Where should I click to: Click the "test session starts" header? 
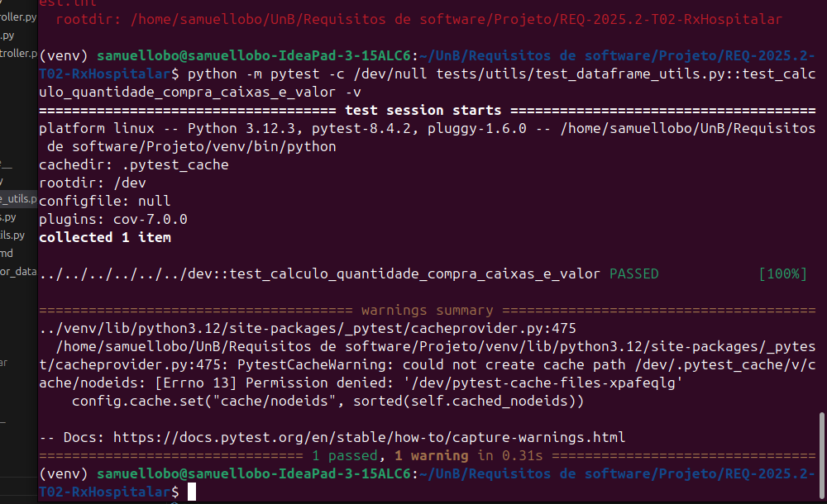[x=423, y=110]
